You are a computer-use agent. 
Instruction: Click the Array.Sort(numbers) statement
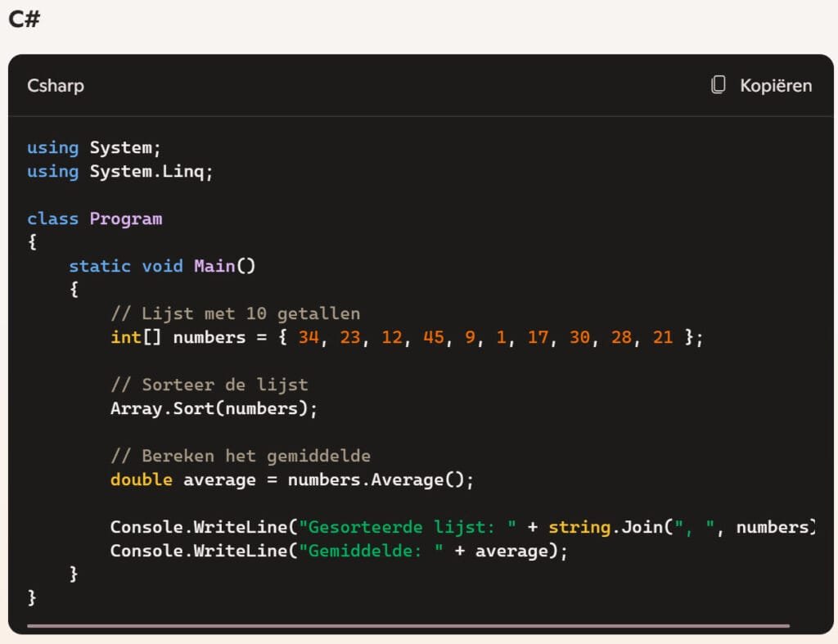214,408
